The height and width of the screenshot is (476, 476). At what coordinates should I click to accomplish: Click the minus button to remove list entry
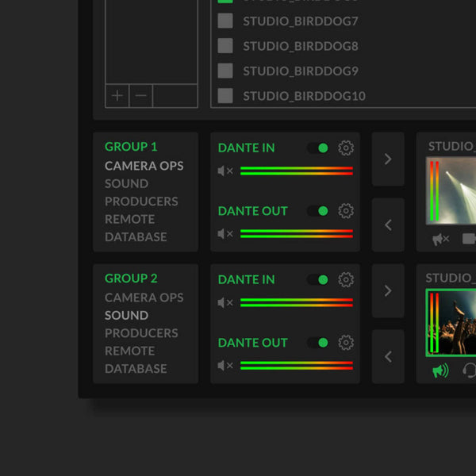tap(141, 96)
